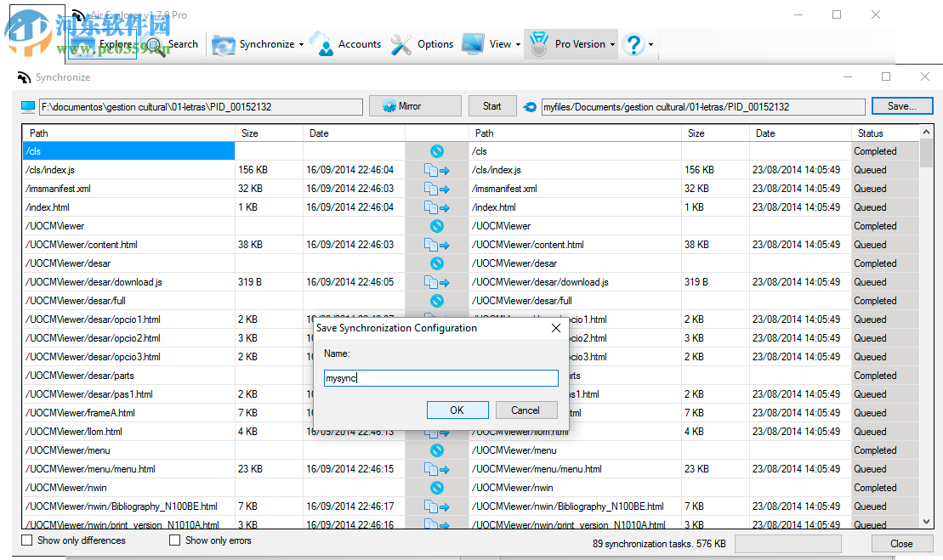Viewport: 943px width, 560px height.
Task: Enable Show only errors
Action: click(174, 540)
